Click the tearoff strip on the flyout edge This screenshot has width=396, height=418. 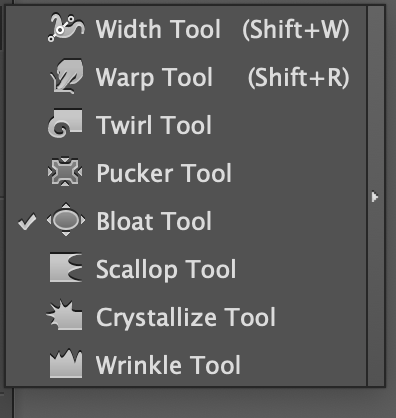click(x=376, y=196)
